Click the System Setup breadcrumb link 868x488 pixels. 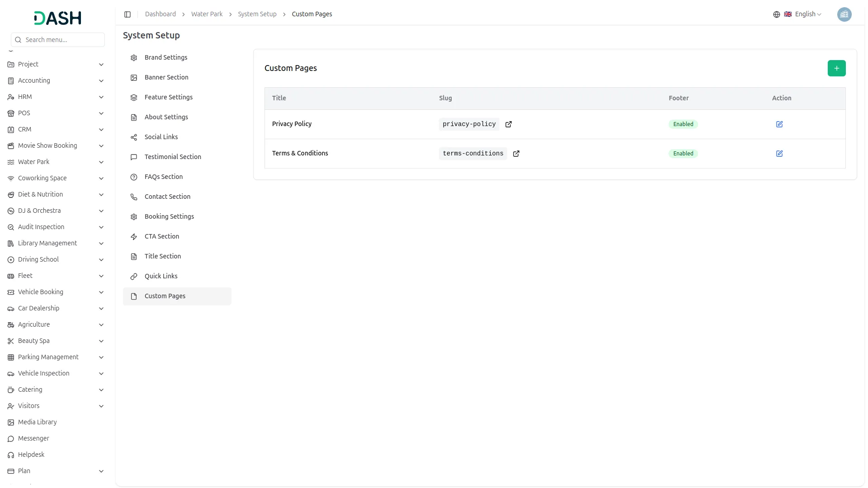click(257, 14)
